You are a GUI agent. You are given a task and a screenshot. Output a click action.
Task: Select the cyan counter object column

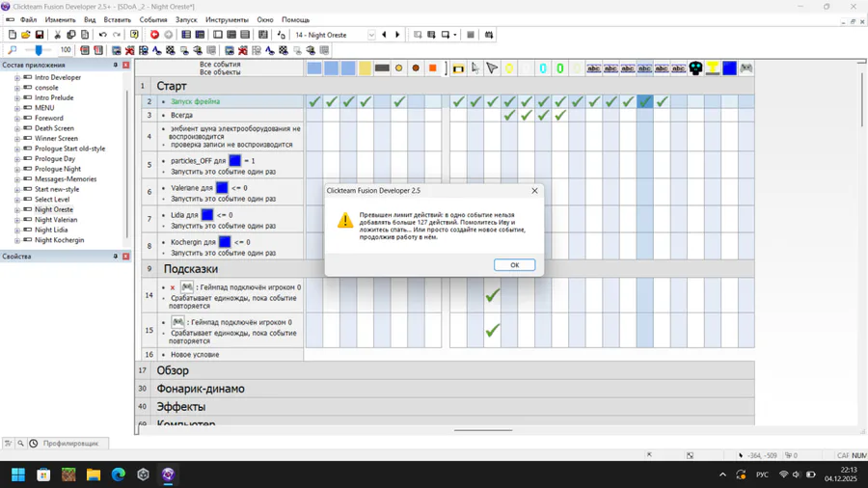click(x=543, y=68)
